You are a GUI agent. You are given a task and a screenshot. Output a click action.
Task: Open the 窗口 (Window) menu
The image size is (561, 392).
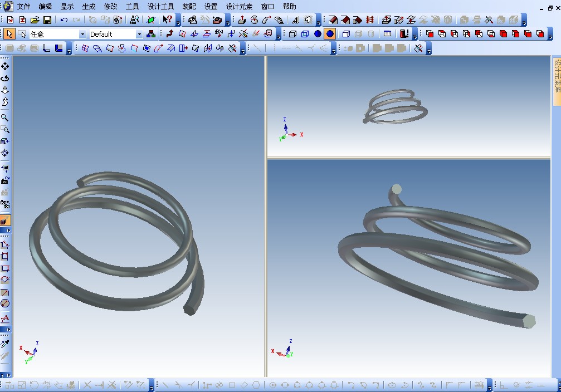pos(267,6)
